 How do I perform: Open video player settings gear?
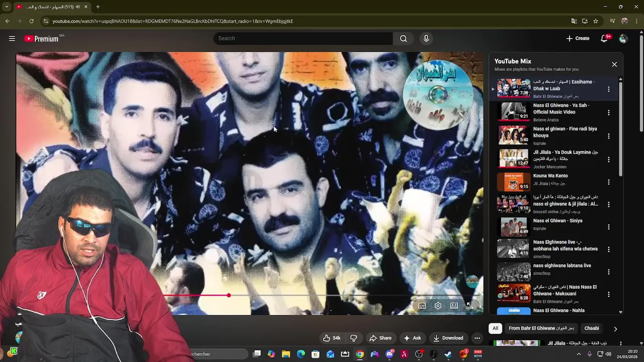(438, 306)
